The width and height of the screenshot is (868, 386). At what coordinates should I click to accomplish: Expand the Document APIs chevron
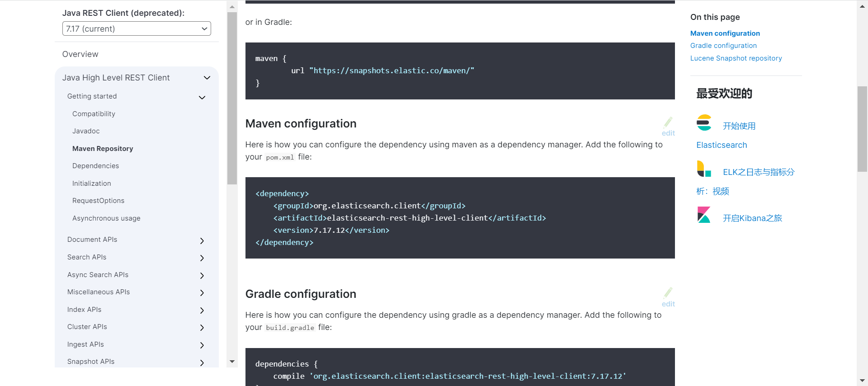pyautogui.click(x=202, y=240)
